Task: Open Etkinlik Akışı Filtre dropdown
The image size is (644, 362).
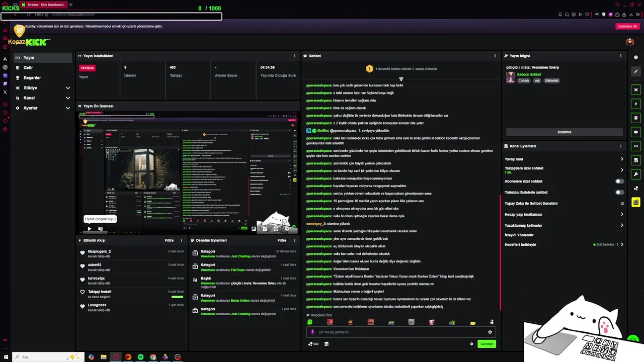Action: tap(170, 240)
